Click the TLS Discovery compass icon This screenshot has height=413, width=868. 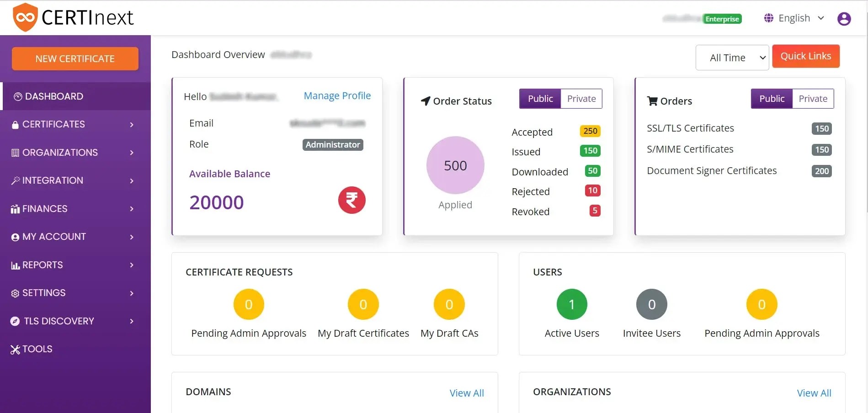point(15,321)
